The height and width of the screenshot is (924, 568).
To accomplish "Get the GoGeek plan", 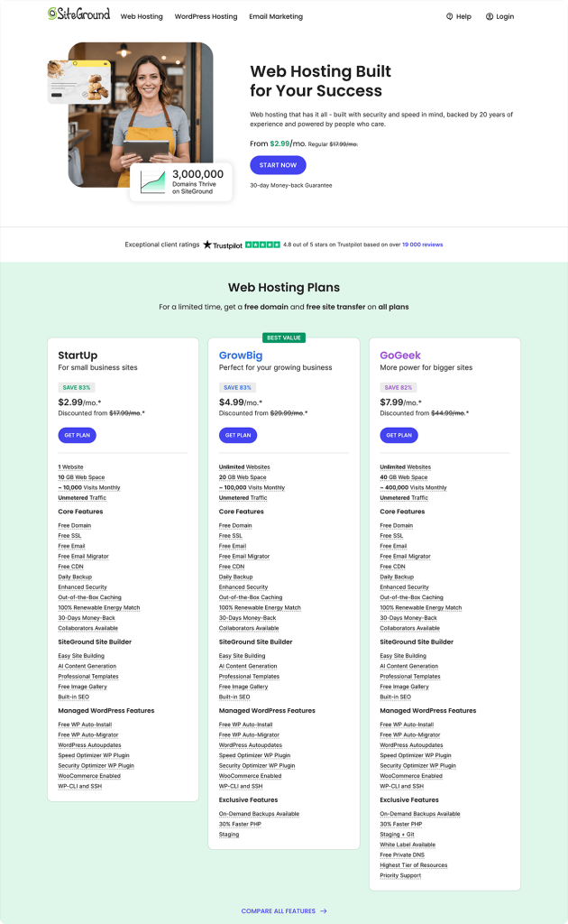I will tap(399, 435).
